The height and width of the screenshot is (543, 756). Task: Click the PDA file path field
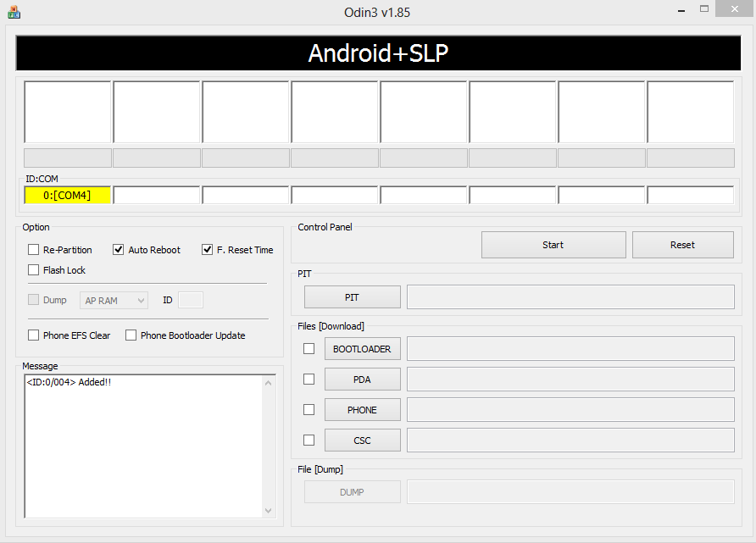(x=571, y=380)
